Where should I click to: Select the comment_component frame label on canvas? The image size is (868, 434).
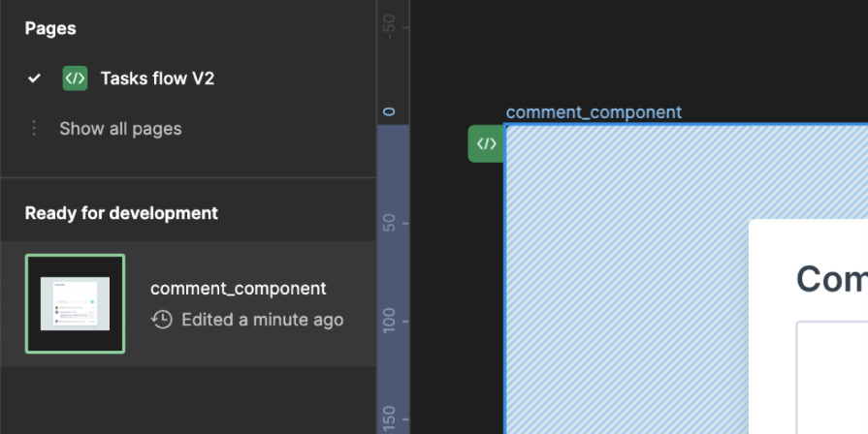[x=594, y=112]
